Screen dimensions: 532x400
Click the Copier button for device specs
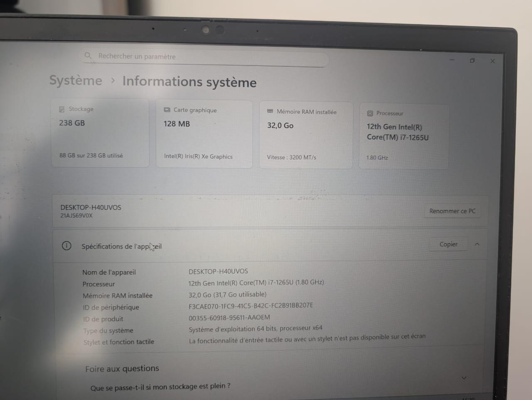[x=448, y=244]
